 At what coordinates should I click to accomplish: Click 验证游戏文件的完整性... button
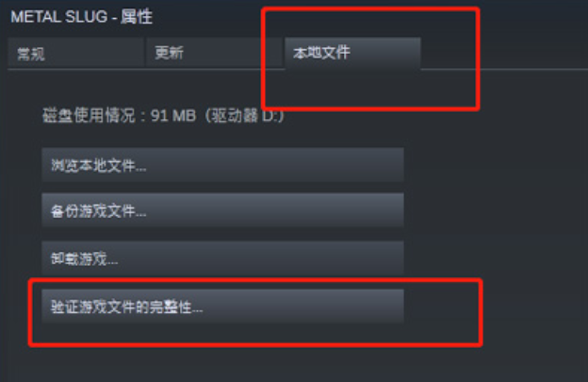point(222,307)
